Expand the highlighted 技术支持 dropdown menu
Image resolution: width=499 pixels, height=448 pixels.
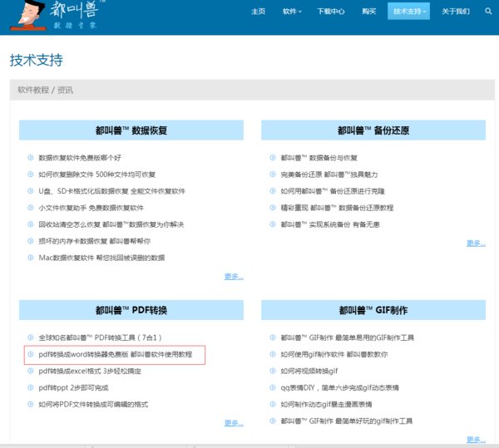[408, 11]
